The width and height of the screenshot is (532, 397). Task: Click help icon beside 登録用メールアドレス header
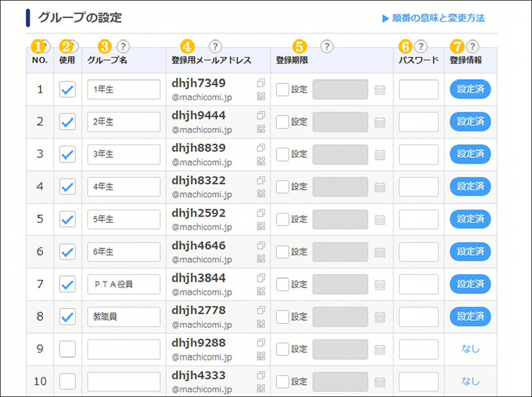coord(215,46)
